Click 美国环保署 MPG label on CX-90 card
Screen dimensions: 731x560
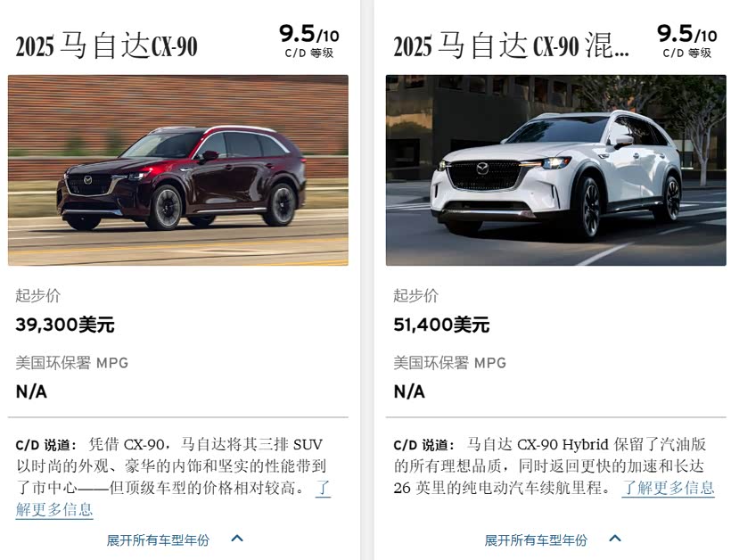pos(72,363)
